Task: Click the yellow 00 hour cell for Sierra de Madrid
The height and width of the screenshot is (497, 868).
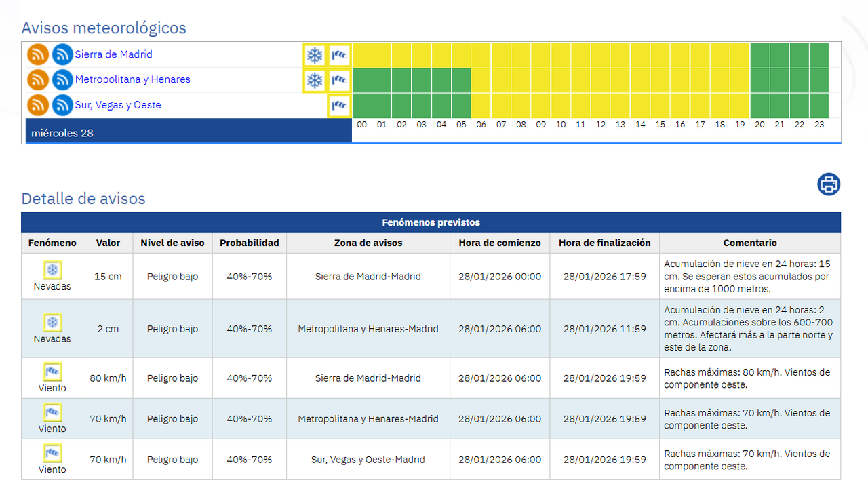Action: pos(362,55)
